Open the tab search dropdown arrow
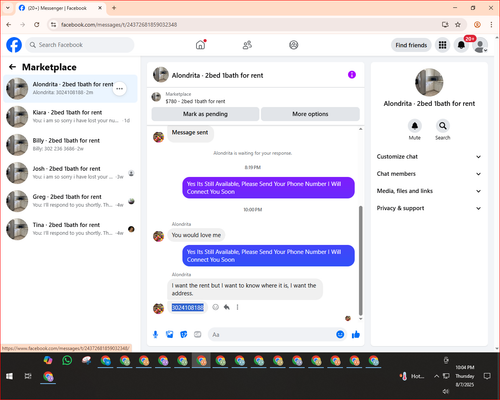This screenshot has height=400, width=500. pos(8,8)
